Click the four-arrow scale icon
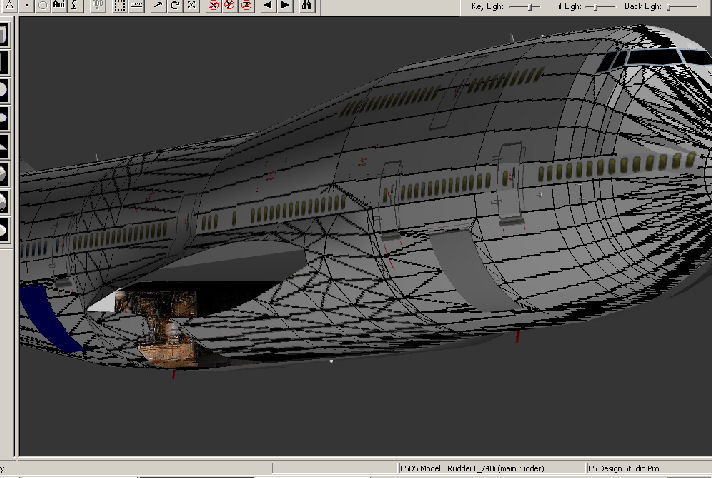This screenshot has height=478, width=712. [x=191, y=5]
